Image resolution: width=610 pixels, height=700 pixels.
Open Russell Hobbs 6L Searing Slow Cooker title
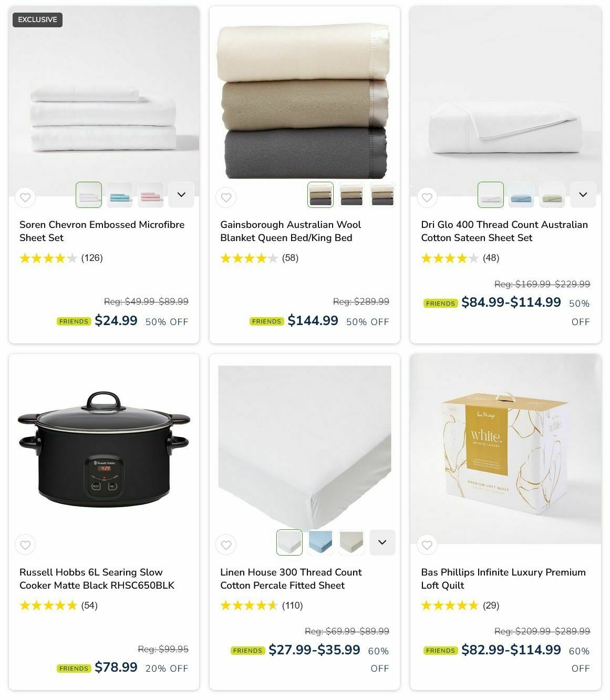97,579
